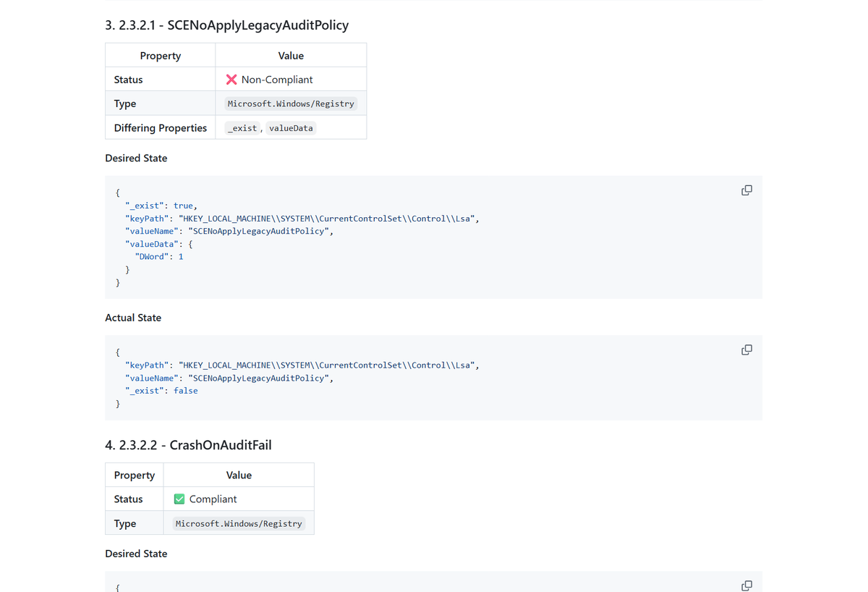Click the Desired State subheading under CrashOnAuditFail

136,554
